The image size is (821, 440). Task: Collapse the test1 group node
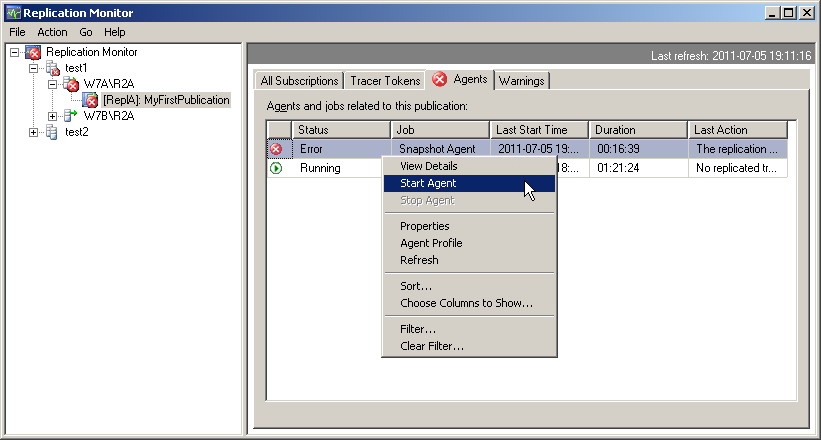[34, 68]
